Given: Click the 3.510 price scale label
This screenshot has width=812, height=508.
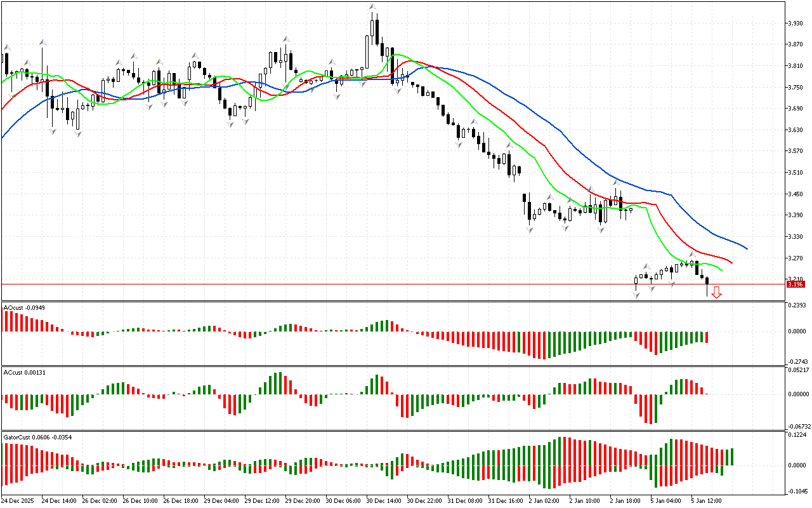Looking at the screenshot, I should 795,172.
